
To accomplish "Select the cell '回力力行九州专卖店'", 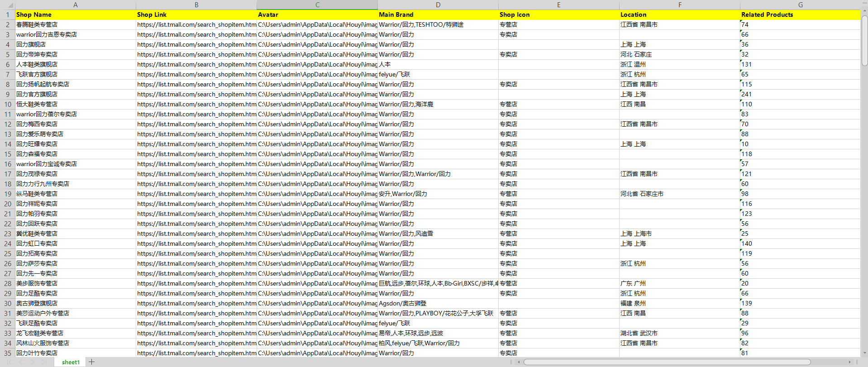I will click(x=76, y=184).
